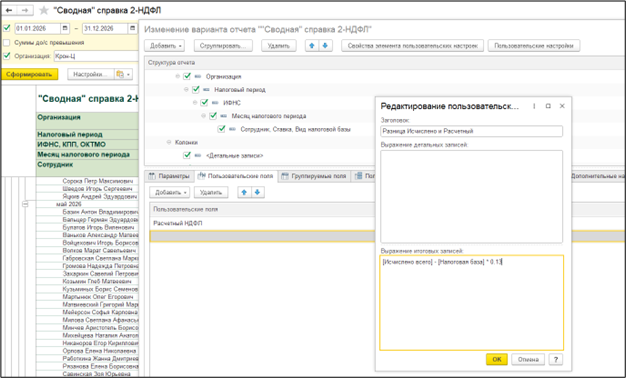Open calendar for end date 31.12.2026

[133, 28]
